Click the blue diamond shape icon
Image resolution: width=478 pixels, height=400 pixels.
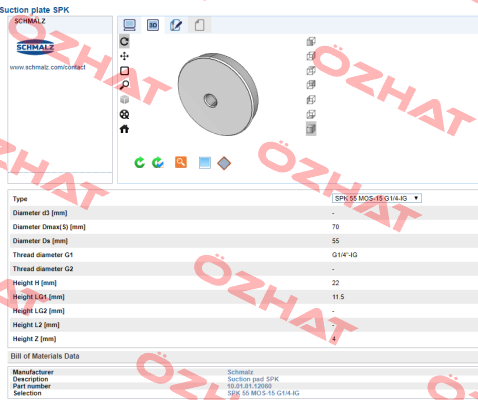click(224, 163)
